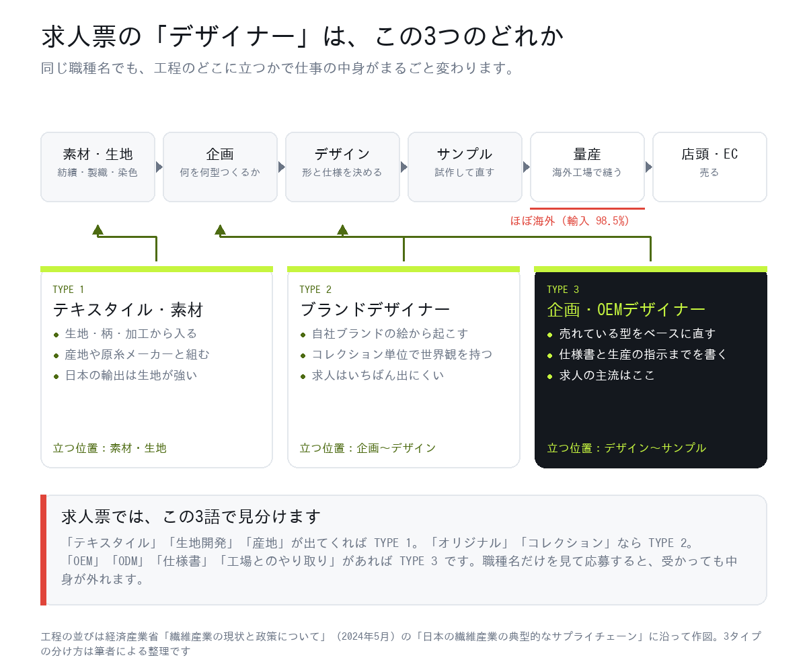This screenshot has width=807, height=672.
Task: Click the TYPE 3 label
Action: coord(563,290)
